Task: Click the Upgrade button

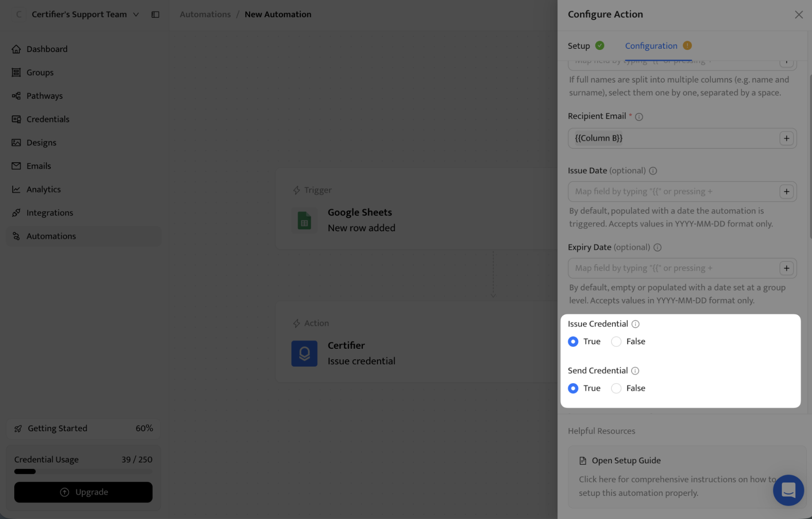Action: click(x=83, y=492)
